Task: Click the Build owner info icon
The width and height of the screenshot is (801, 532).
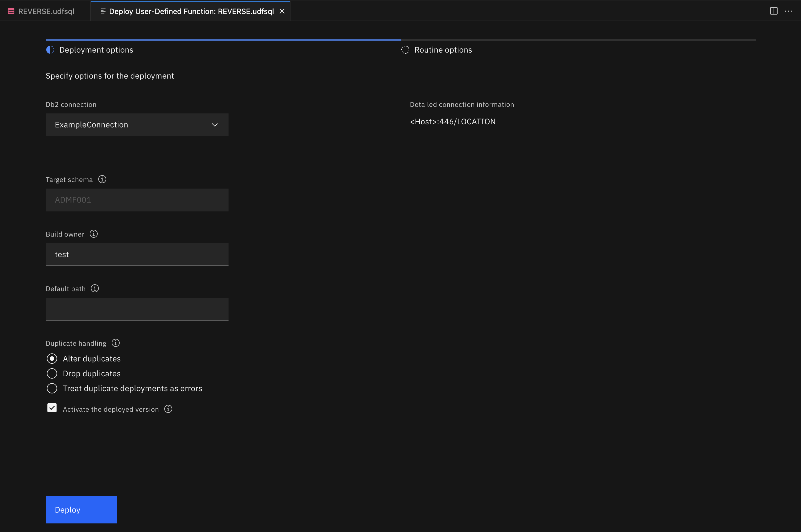Action: pyautogui.click(x=94, y=234)
